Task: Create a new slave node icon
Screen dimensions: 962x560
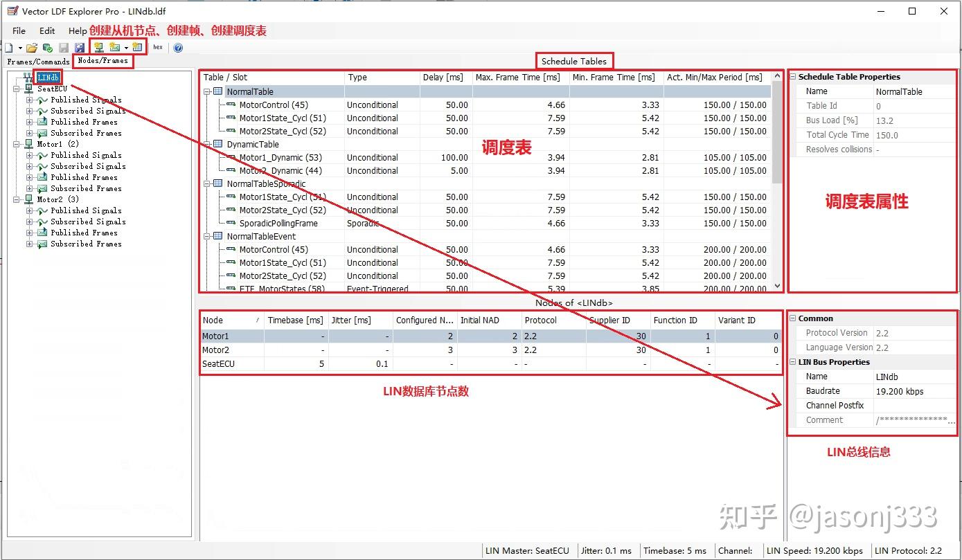Action: [99, 48]
